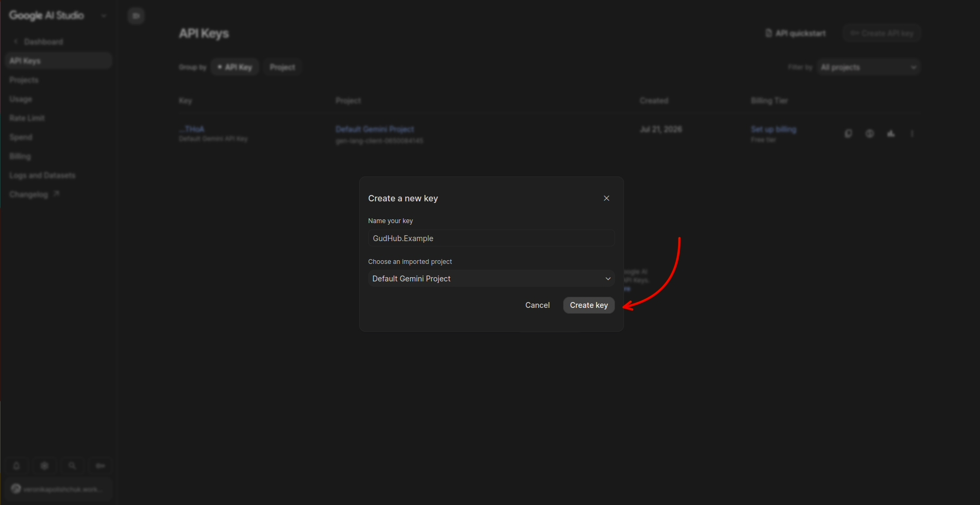This screenshot has height=505, width=980.
Task: Click the search icon at the sidebar bottom
Action: (x=73, y=466)
